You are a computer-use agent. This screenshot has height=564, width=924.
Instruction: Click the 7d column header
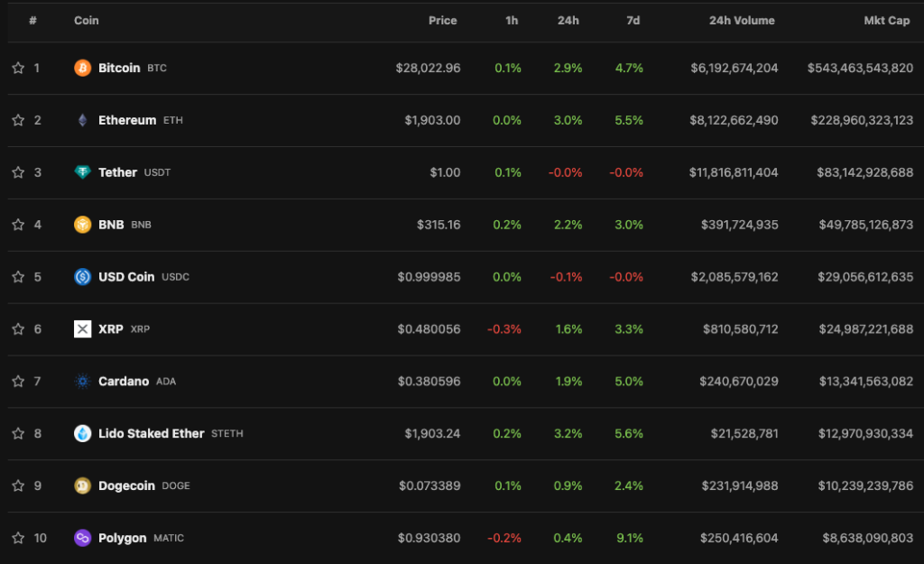coord(633,21)
